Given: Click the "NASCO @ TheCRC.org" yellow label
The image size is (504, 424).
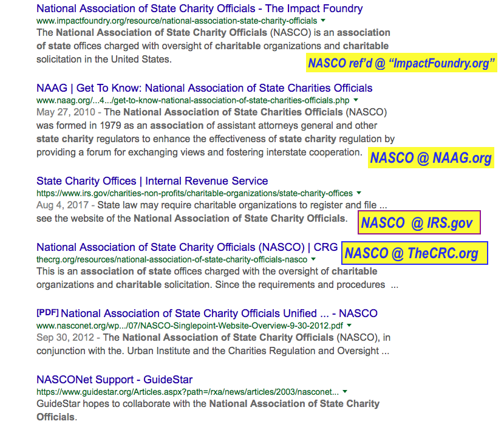Looking at the screenshot, I should [x=412, y=253].
